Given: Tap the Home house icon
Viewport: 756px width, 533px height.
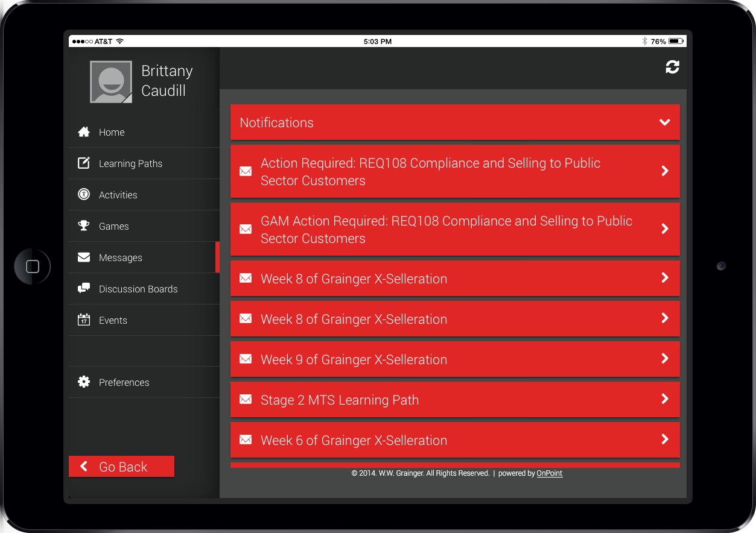Looking at the screenshot, I should (x=84, y=132).
